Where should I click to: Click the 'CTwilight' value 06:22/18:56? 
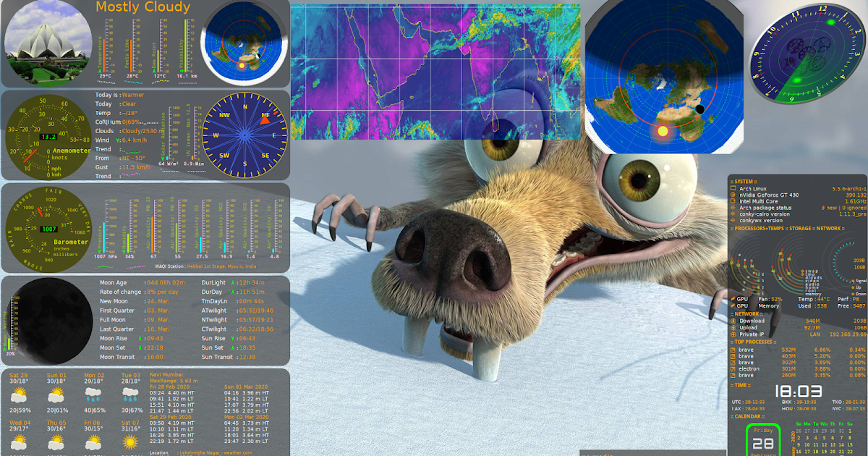tap(255, 329)
